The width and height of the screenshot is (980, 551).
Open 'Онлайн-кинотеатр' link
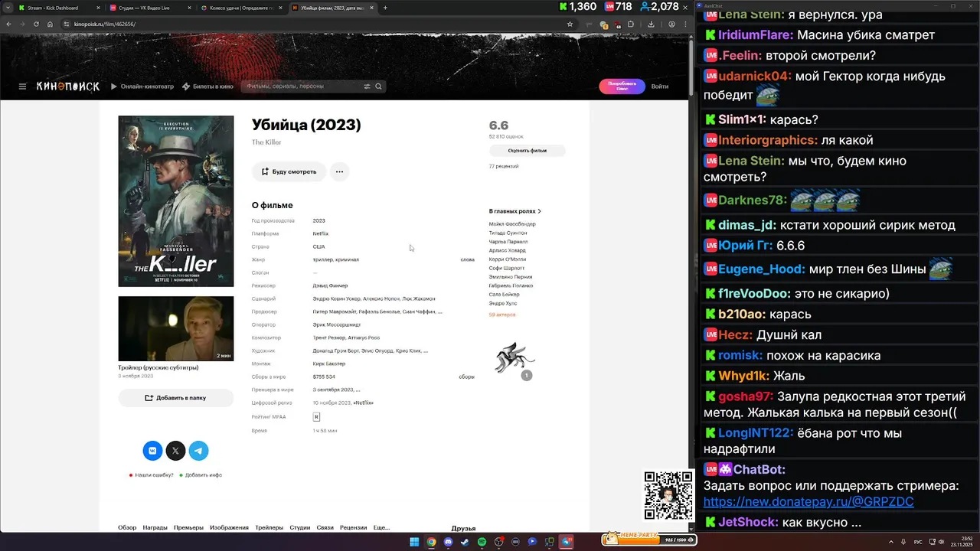tap(142, 86)
